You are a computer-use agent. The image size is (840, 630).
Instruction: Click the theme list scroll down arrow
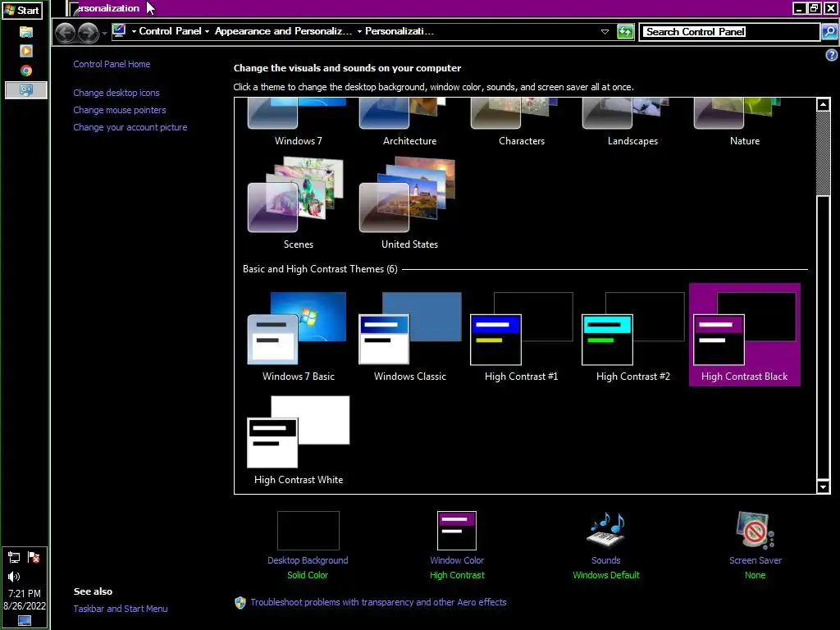[x=824, y=486]
